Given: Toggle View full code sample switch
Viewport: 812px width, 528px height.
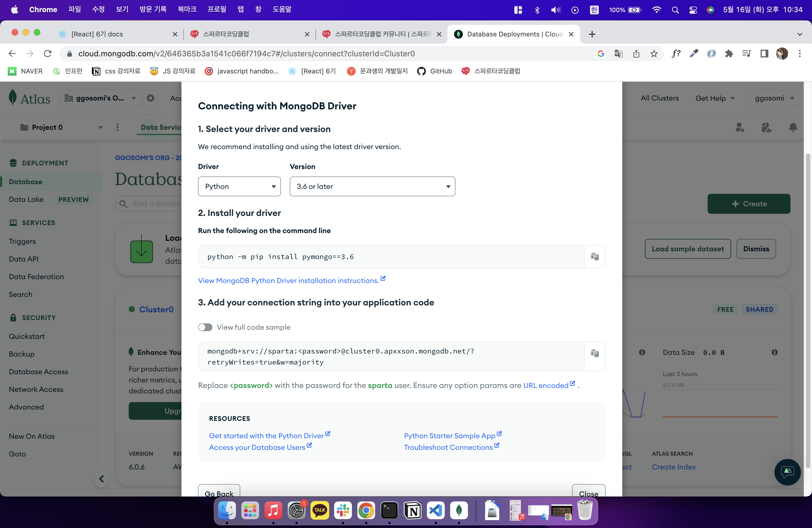Looking at the screenshot, I should pos(205,327).
